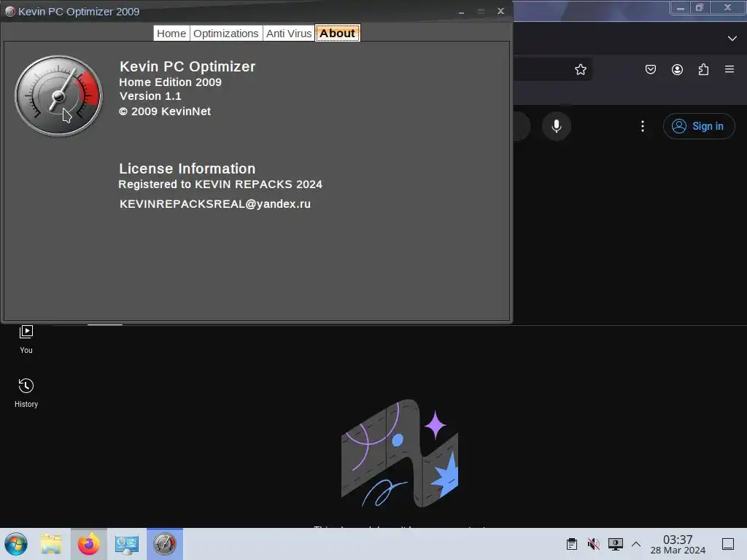Open File Explorer from taskbar
Viewport: 747px width, 560px height.
pyautogui.click(x=51, y=544)
